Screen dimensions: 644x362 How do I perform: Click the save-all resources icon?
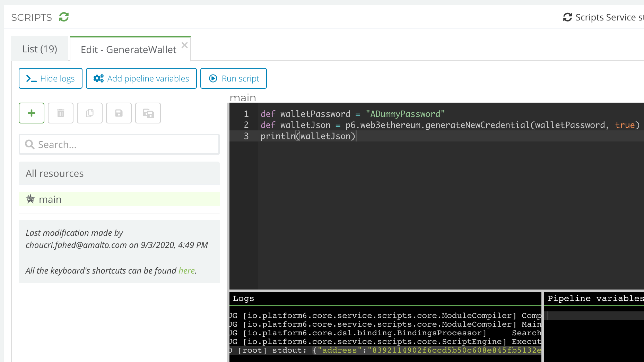click(x=148, y=113)
